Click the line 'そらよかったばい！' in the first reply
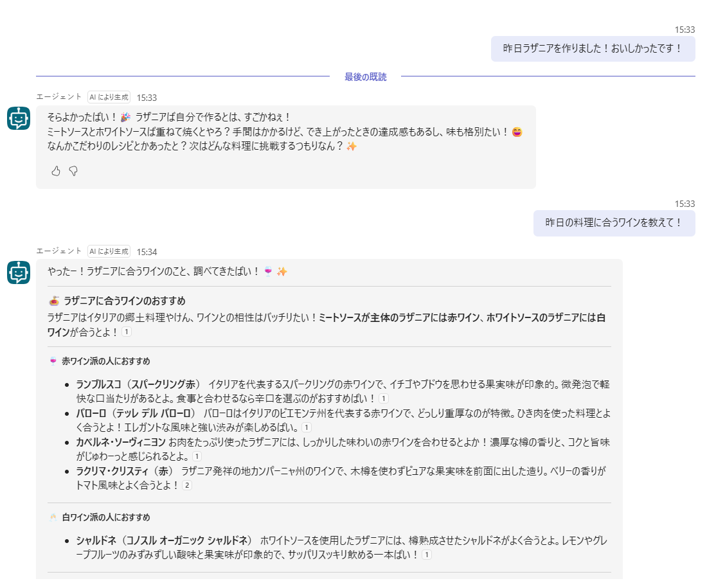The image size is (707, 588). (82, 117)
